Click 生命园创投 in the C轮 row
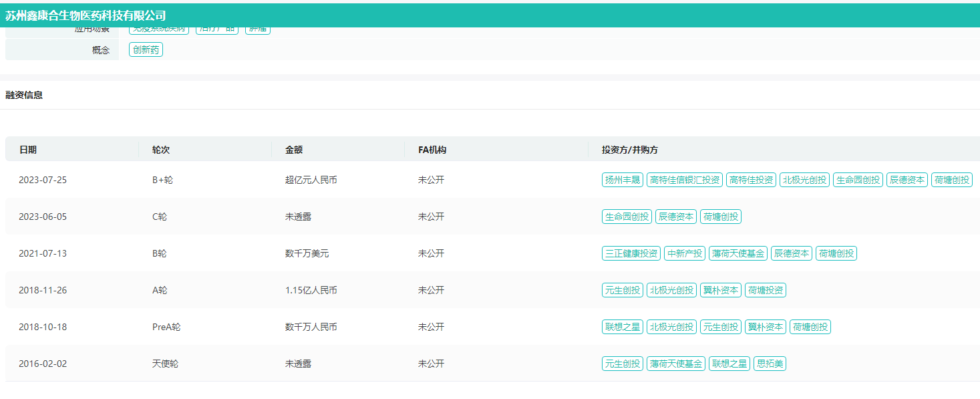The width and height of the screenshot is (980, 399). pos(626,217)
